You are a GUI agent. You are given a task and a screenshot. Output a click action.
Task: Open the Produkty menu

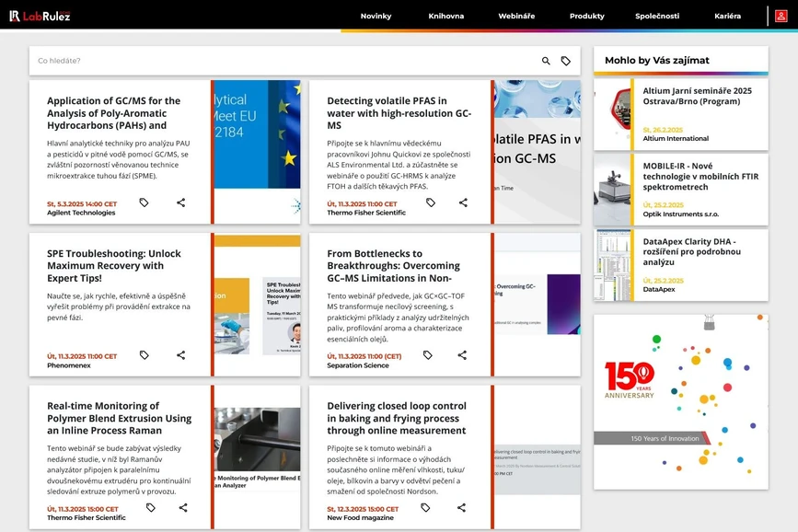pyautogui.click(x=586, y=16)
